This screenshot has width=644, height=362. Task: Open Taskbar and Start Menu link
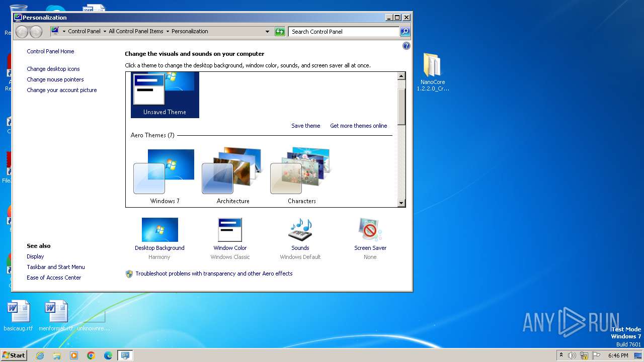(x=56, y=267)
